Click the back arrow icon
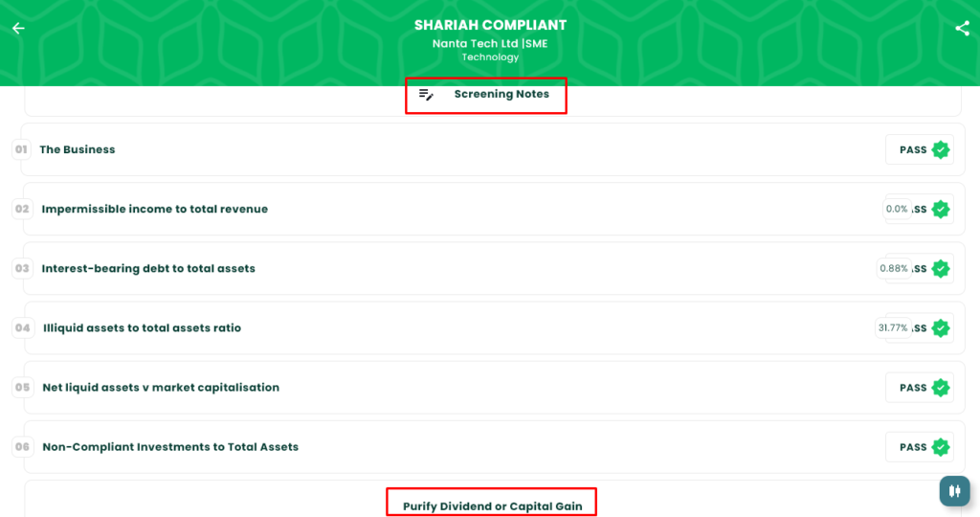The height and width of the screenshot is (517, 980). click(x=18, y=28)
